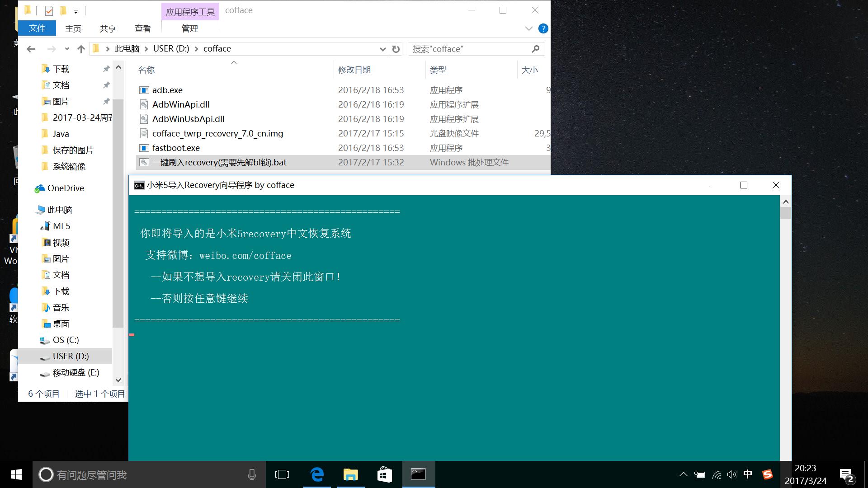Switch to the 查看 ribbon tab
The height and width of the screenshot is (488, 868).
(x=142, y=28)
